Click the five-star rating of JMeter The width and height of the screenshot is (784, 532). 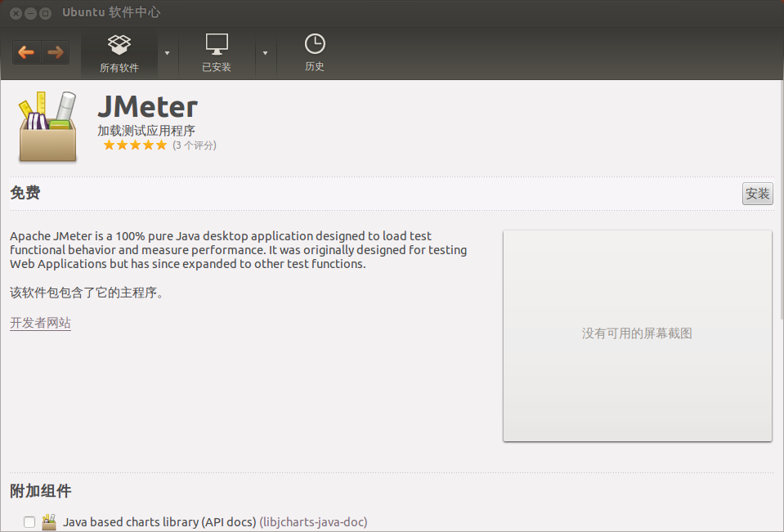tap(135, 145)
